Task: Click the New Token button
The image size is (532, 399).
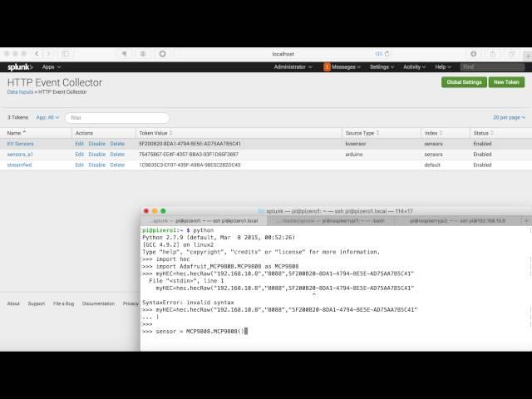Action: (x=506, y=82)
